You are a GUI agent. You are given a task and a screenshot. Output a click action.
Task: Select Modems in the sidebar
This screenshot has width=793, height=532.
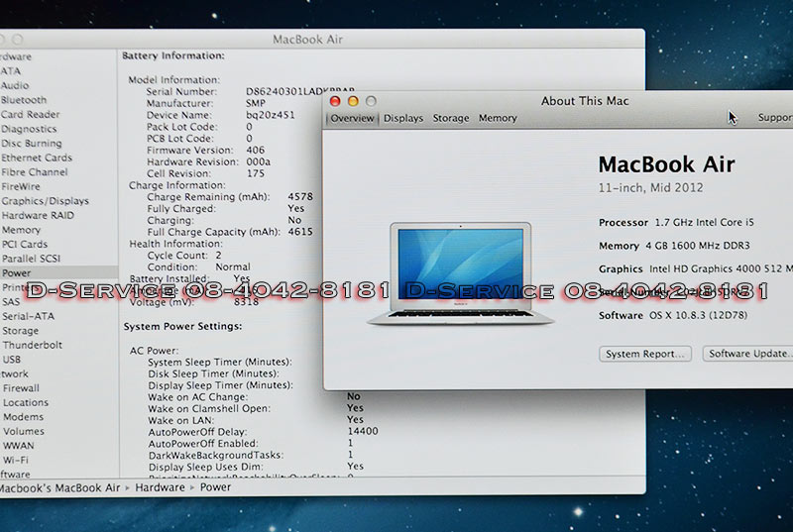tap(23, 417)
